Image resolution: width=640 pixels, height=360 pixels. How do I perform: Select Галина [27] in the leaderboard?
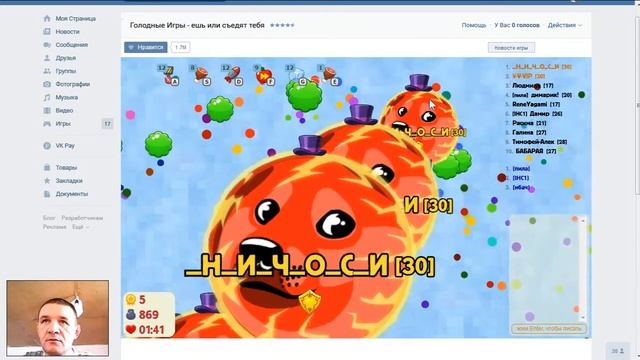coord(529,133)
